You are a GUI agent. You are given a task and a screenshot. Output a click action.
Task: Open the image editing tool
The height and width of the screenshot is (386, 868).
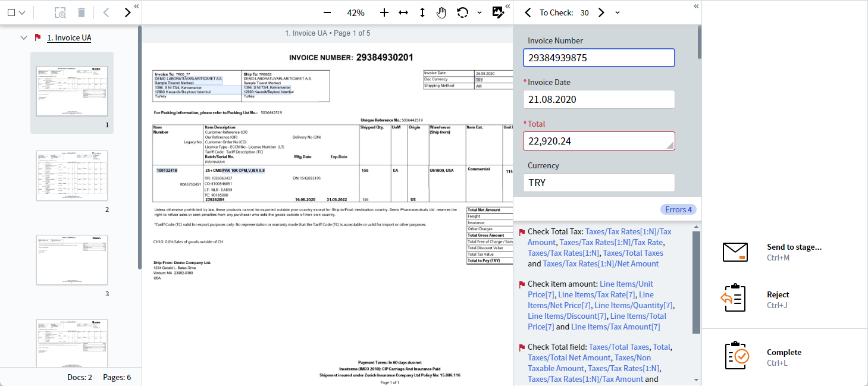click(499, 12)
